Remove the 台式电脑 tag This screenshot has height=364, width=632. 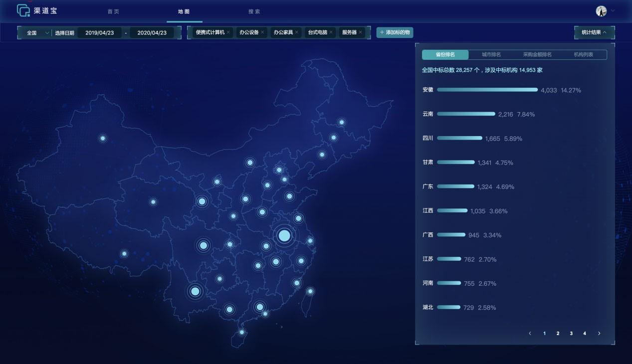click(332, 32)
